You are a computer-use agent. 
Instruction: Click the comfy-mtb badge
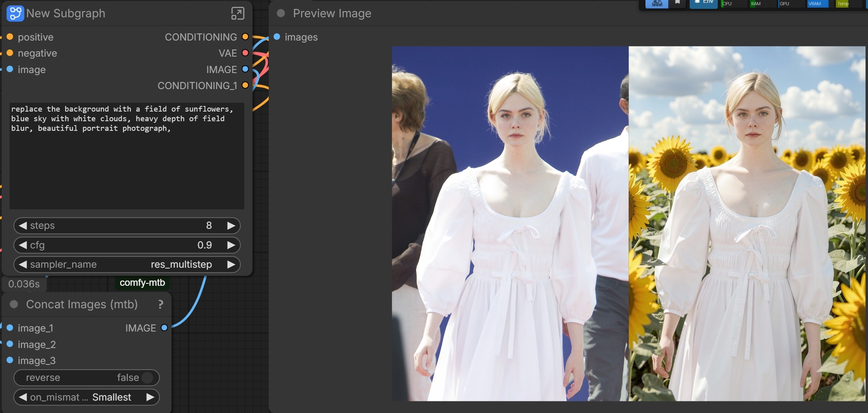click(142, 283)
